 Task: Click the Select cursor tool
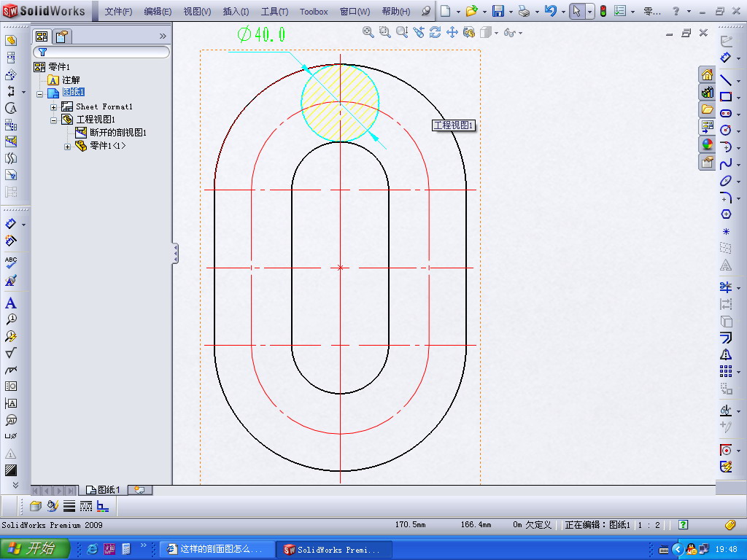click(576, 11)
